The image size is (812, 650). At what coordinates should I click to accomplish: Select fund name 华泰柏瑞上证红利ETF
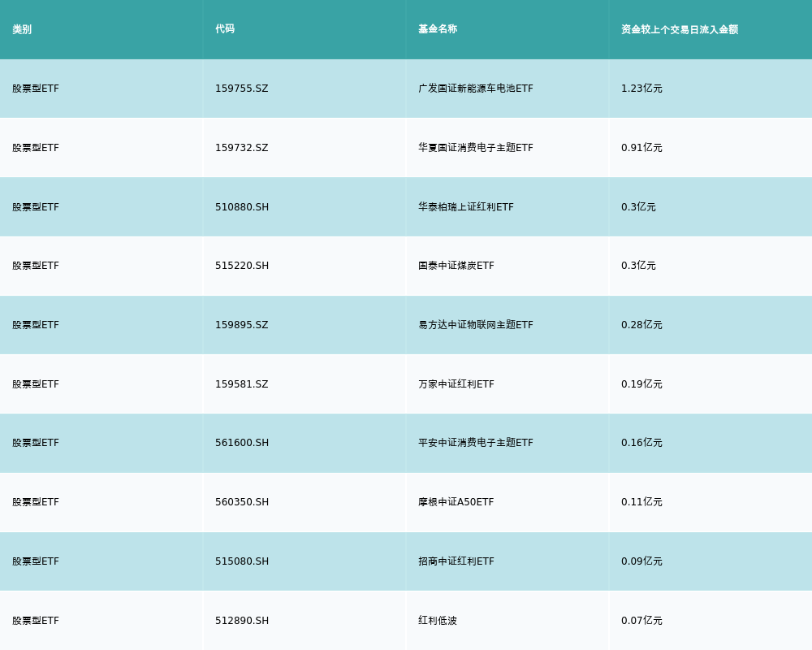pyautogui.click(x=466, y=207)
